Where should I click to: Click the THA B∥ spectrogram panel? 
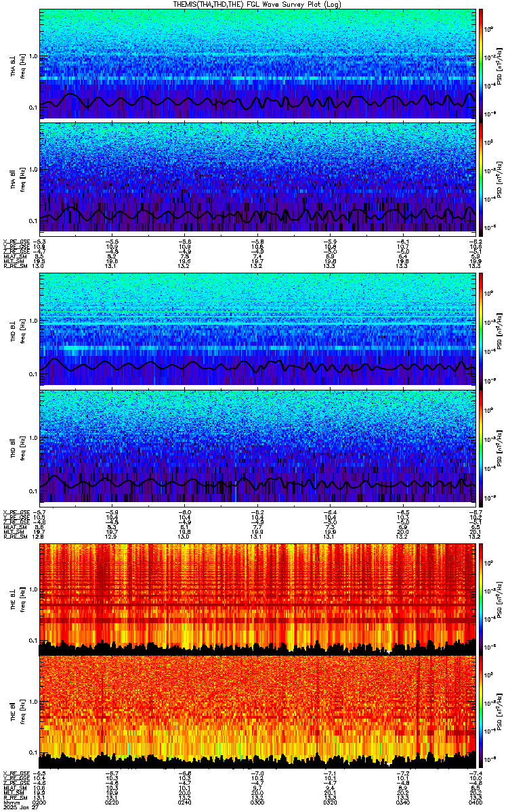tap(257, 179)
